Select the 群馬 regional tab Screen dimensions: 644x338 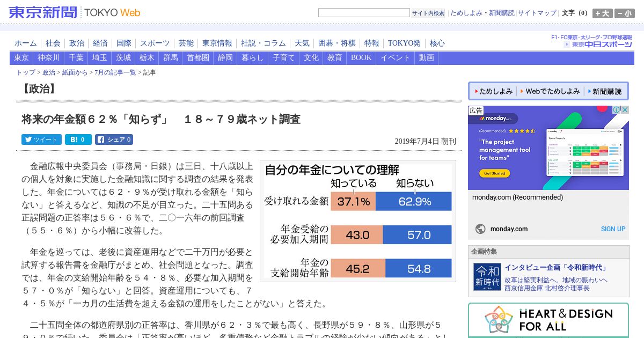point(171,58)
